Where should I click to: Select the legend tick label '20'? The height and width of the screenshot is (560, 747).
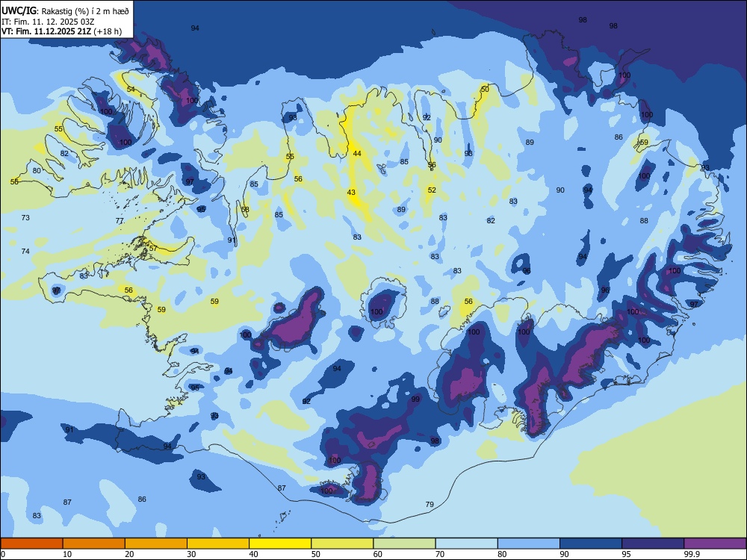pyautogui.click(x=129, y=554)
